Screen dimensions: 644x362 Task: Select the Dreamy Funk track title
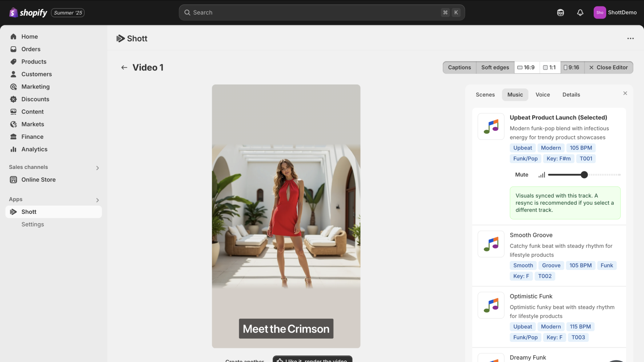point(528,357)
